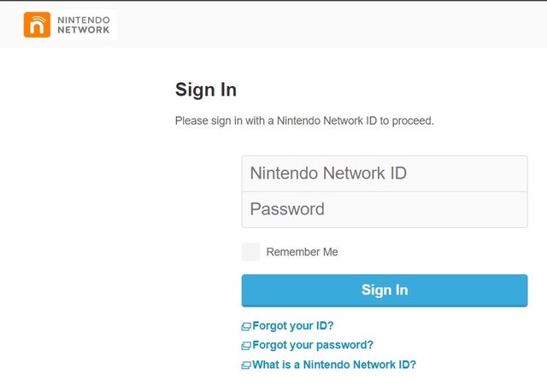Open "What is a Nintendo Network ID?" link
This screenshot has height=392, width=547.
334,365
